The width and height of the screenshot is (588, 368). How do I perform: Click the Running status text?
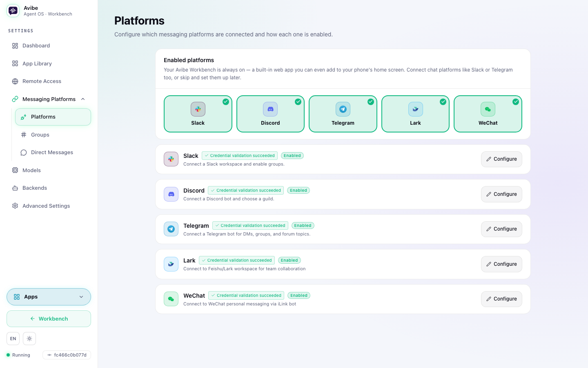21,355
